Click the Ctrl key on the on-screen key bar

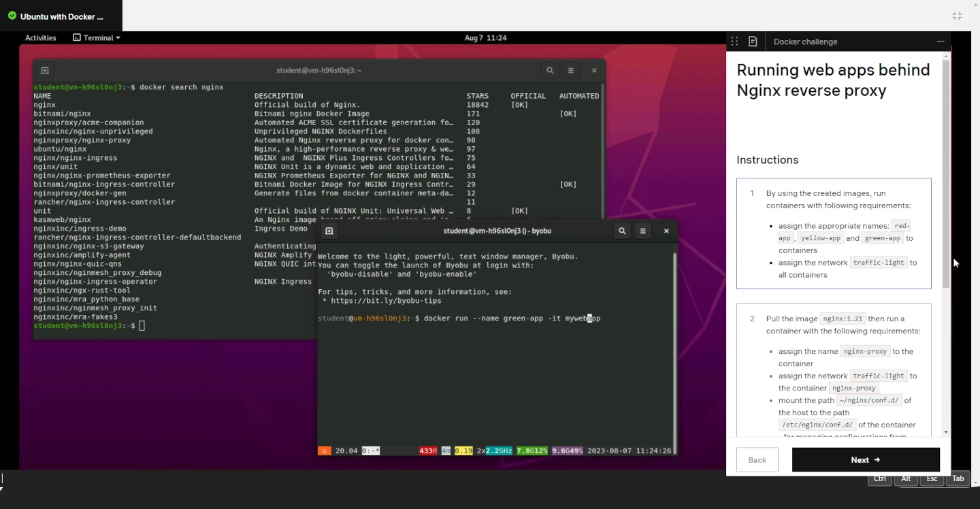(879, 478)
